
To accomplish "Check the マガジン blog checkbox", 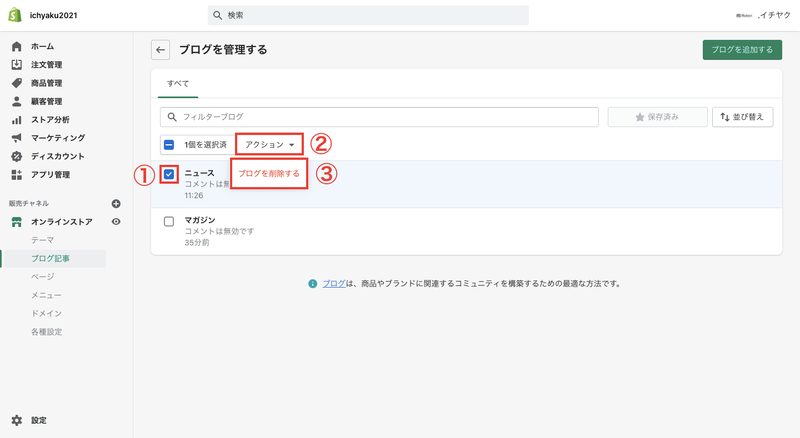I will point(169,222).
